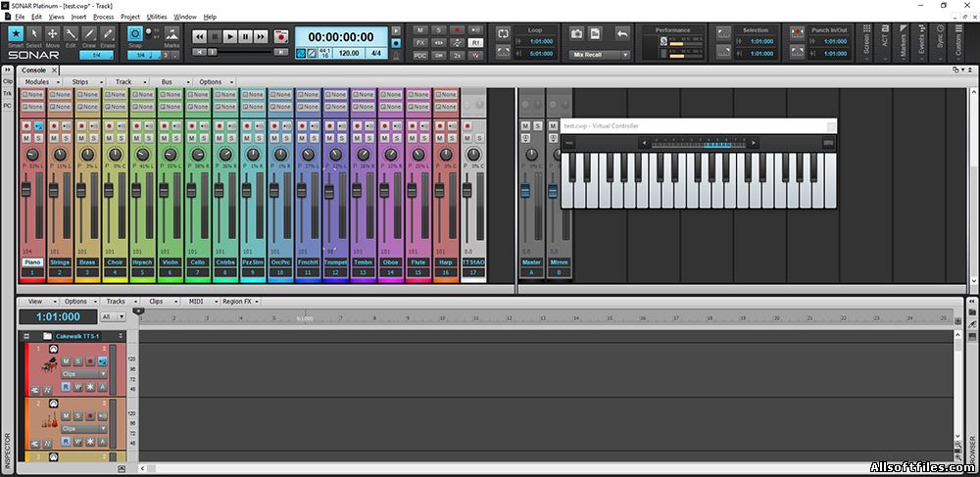Open Piano track Clips edit filter dropdown
This screenshot has height=477, width=980.
pyautogui.click(x=83, y=374)
